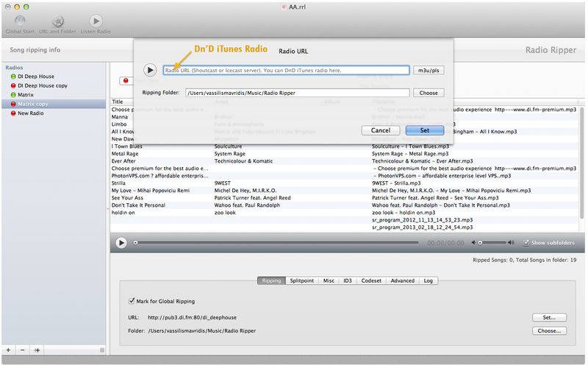Click the m3u/pls button
This screenshot has height=368, width=588.
(x=429, y=70)
